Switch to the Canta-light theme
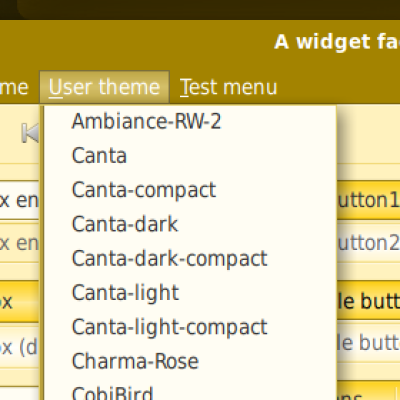Screen dimensions: 400x400 [x=190, y=293]
